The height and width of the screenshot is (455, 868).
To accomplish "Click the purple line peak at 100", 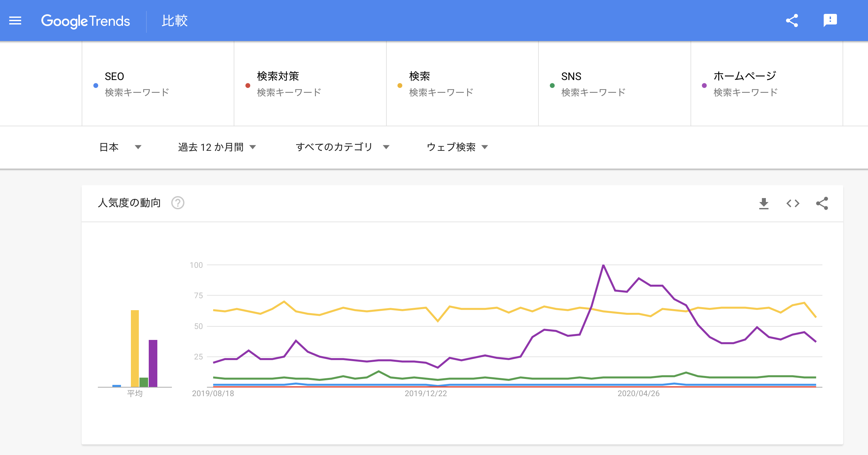I will 603,266.
